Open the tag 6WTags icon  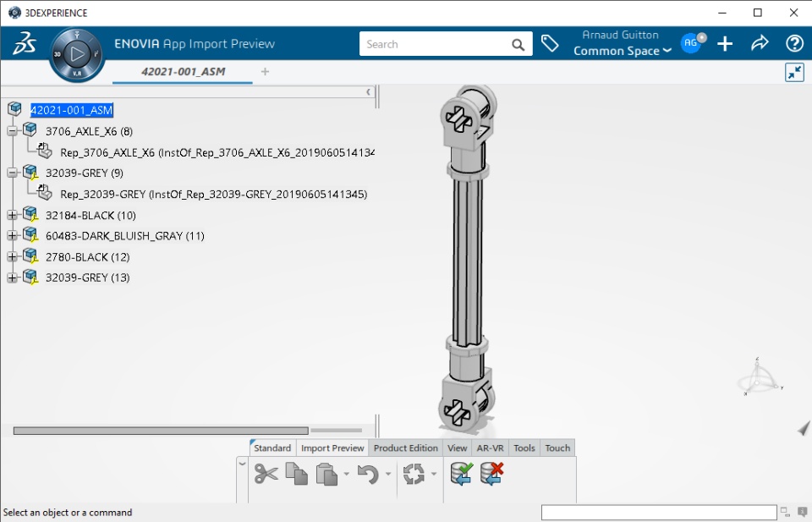[x=550, y=43]
